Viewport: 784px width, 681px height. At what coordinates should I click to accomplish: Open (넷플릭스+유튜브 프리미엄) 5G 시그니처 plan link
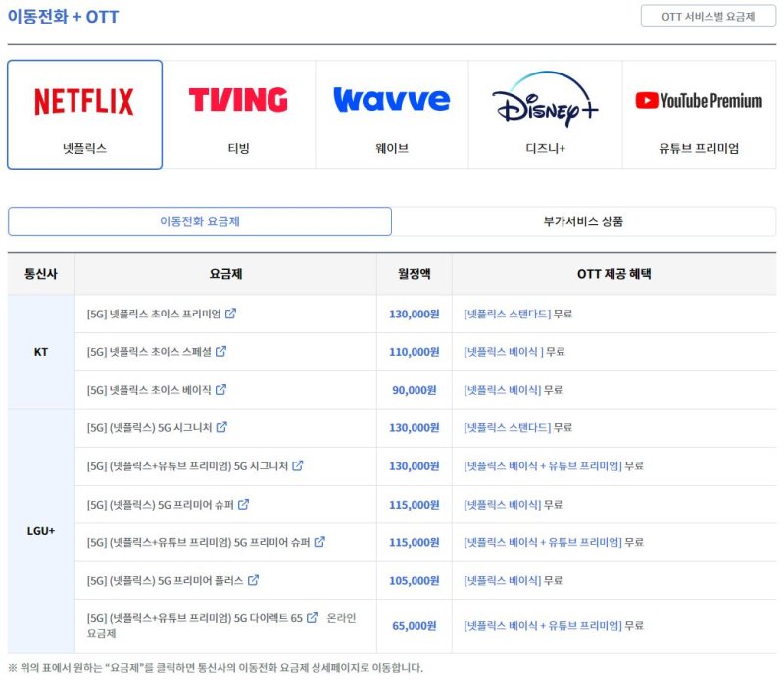(188, 466)
